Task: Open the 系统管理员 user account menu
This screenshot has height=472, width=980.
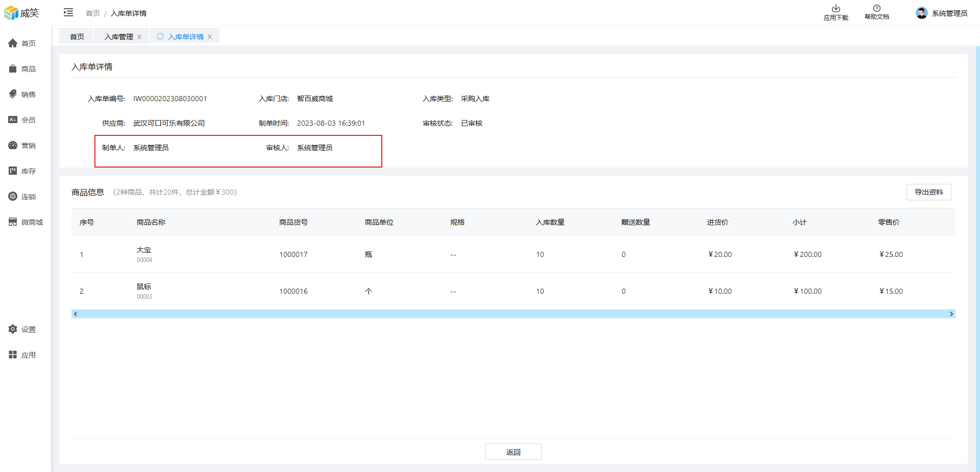Action: 942,13
